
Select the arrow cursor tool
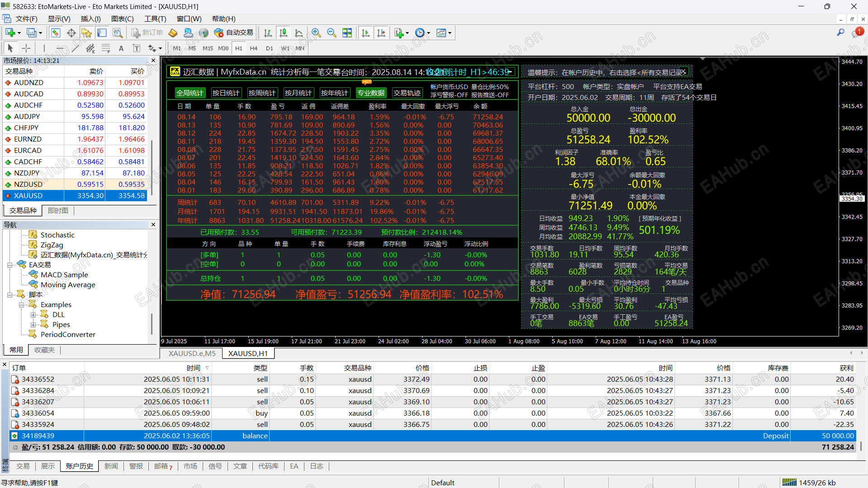(10, 48)
